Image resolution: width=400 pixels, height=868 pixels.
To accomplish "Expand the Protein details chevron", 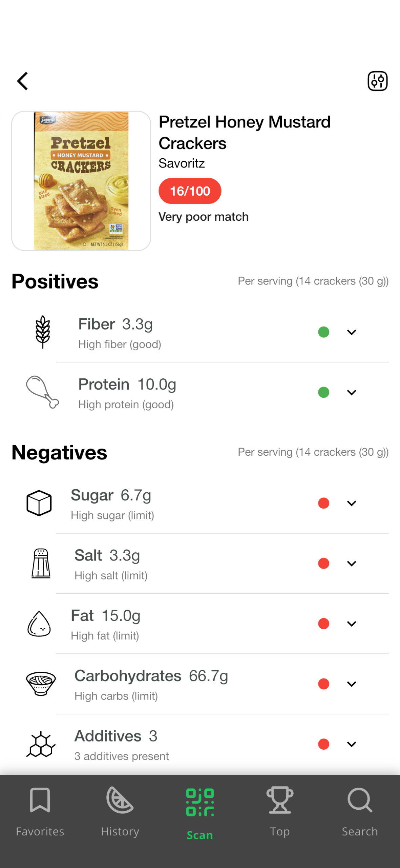I will pyautogui.click(x=352, y=392).
